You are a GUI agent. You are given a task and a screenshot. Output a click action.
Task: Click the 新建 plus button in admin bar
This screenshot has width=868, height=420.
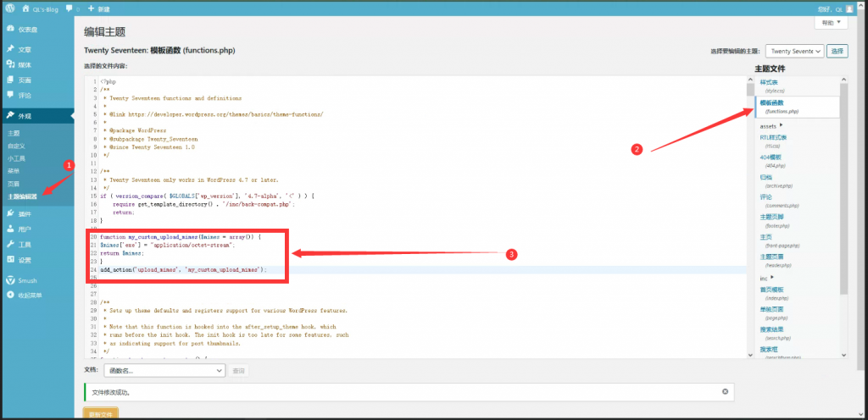(99, 8)
